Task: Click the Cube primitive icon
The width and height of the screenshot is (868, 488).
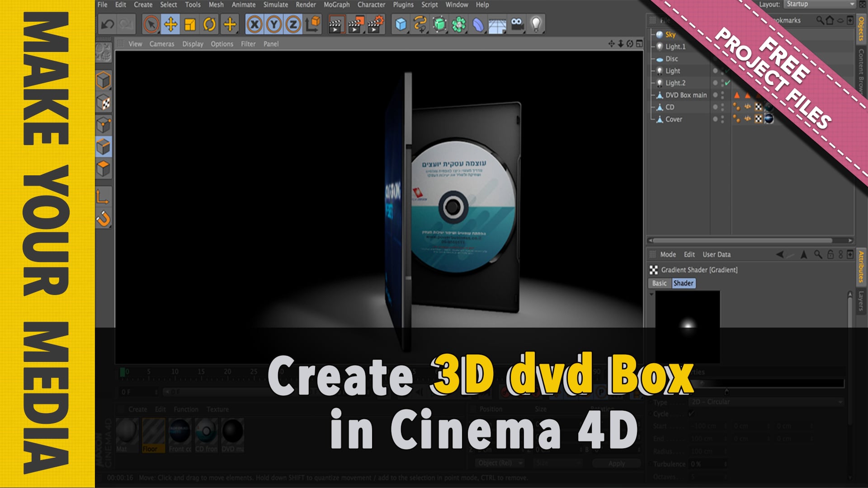Action: click(400, 25)
